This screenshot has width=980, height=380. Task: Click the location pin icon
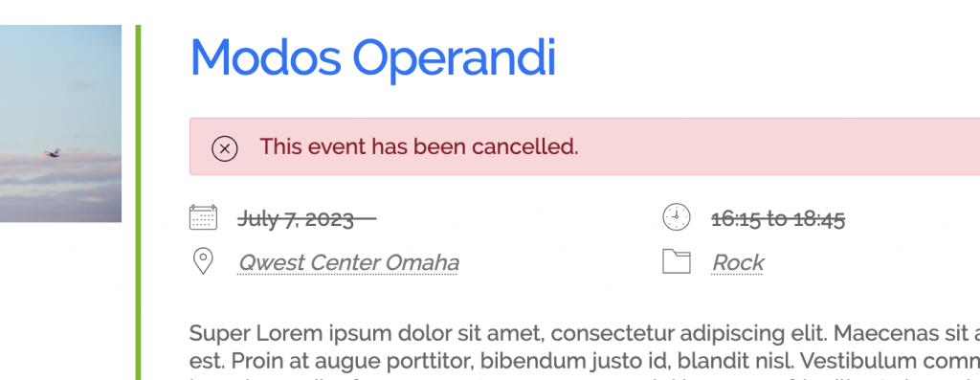point(203,261)
